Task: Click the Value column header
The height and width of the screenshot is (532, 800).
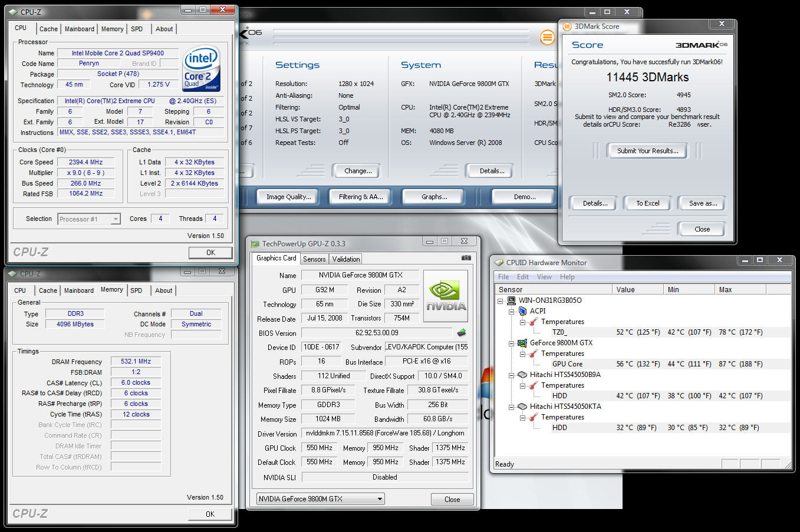Action: tap(638, 289)
